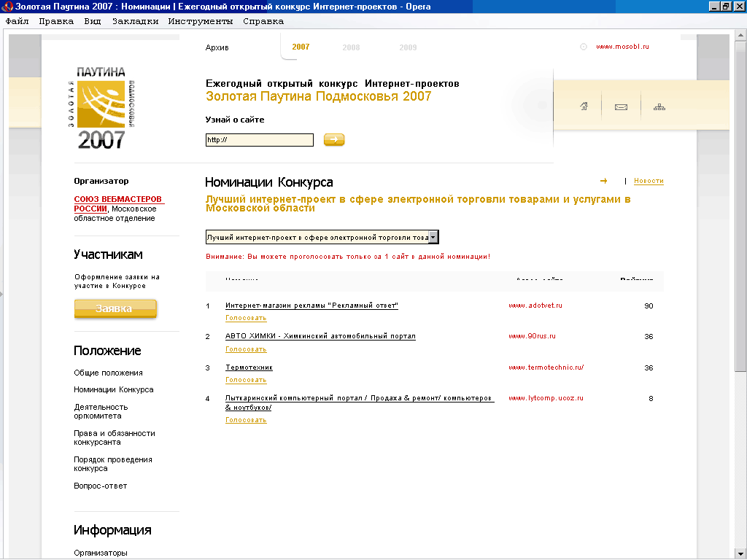Click the home page icon

(x=584, y=106)
